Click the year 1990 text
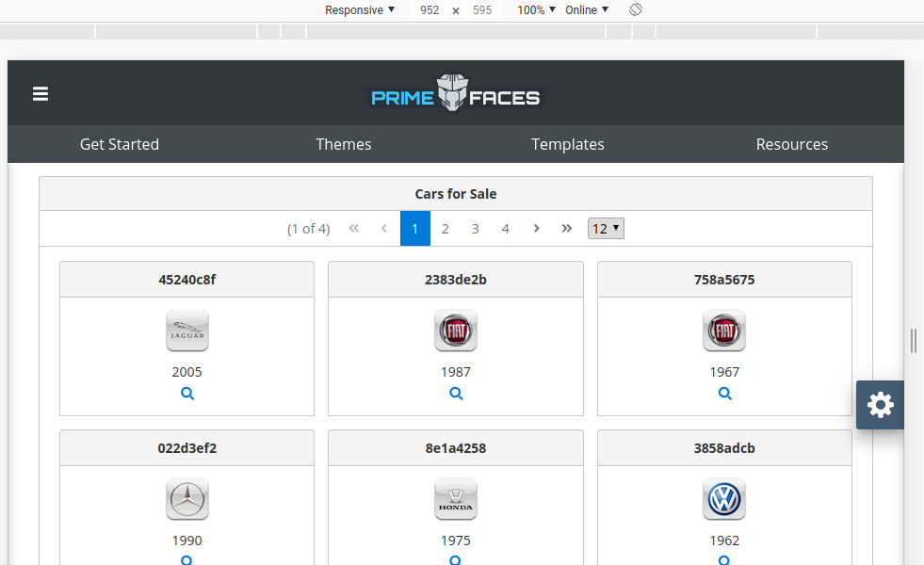The height and width of the screenshot is (565, 924). click(x=186, y=541)
